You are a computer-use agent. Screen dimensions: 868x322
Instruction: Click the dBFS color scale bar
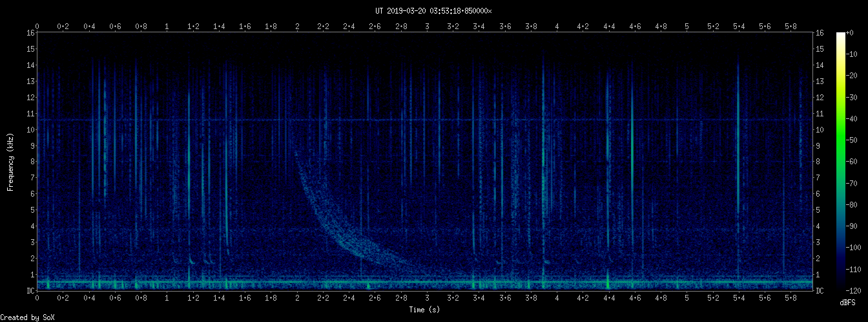pyautogui.click(x=840, y=161)
